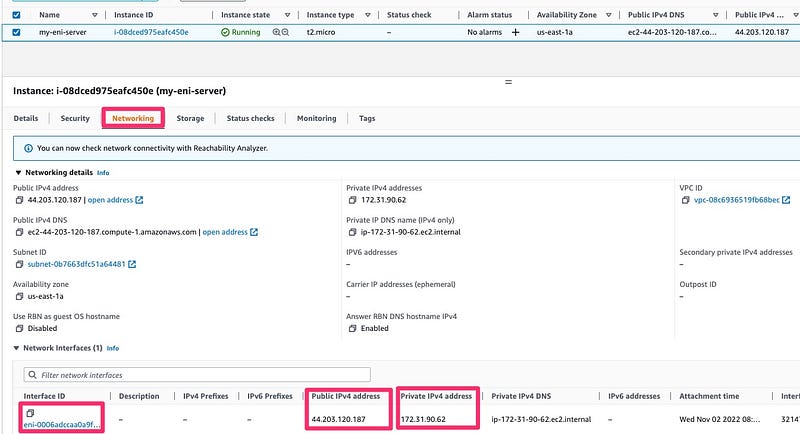Uncheck the my-eni-server row checkbox
The image size is (800, 434).
click(x=16, y=32)
